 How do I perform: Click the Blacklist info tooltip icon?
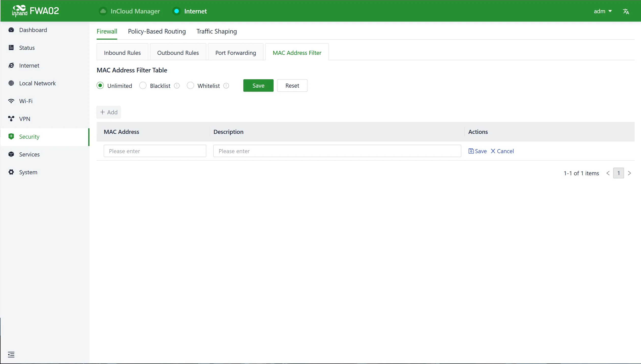[177, 86]
